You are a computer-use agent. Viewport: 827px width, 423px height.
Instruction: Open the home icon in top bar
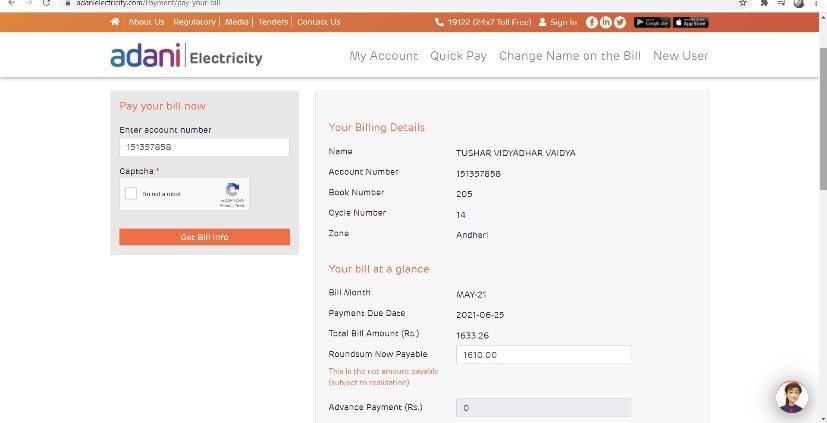click(115, 22)
